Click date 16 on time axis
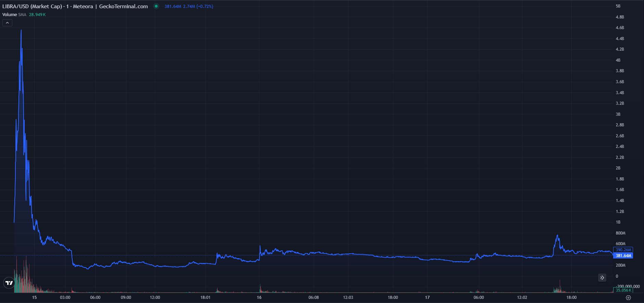The height and width of the screenshot is (303, 644). 259,298
